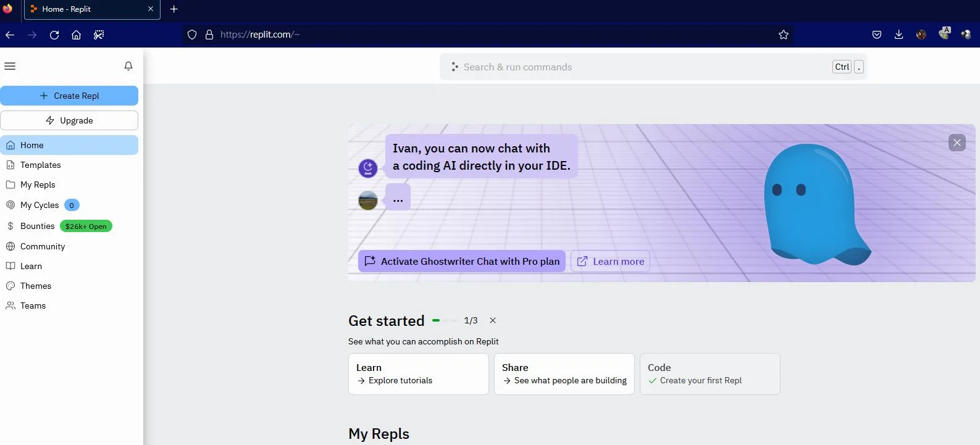This screenshot has height=445, width=980.
Task: Click the browser Back arrow
Action: click(x=10, y=35)
